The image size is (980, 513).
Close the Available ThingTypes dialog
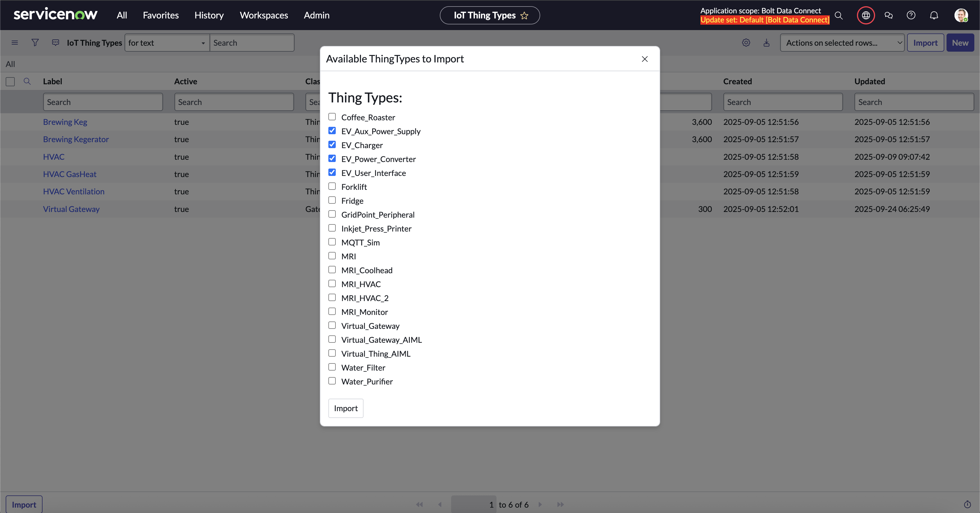click(645, 59)
